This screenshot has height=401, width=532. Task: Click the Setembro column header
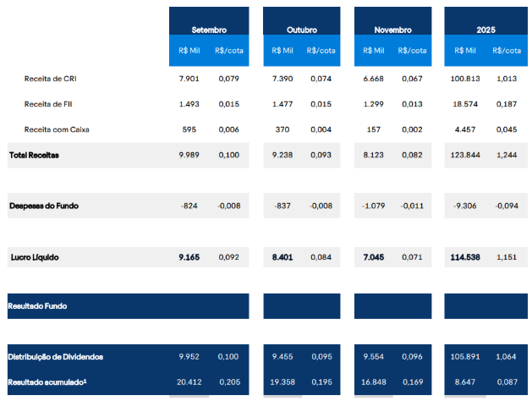click(x=209, y=30)
